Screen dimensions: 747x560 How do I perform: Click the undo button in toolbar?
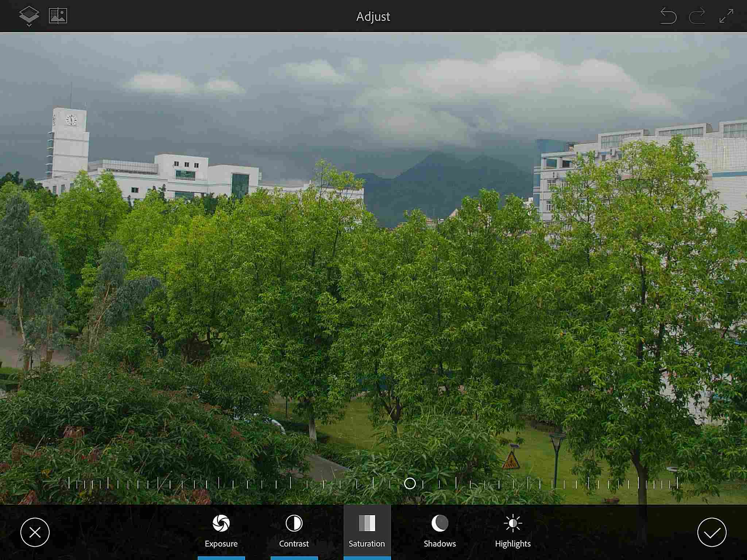coord(668,16)
